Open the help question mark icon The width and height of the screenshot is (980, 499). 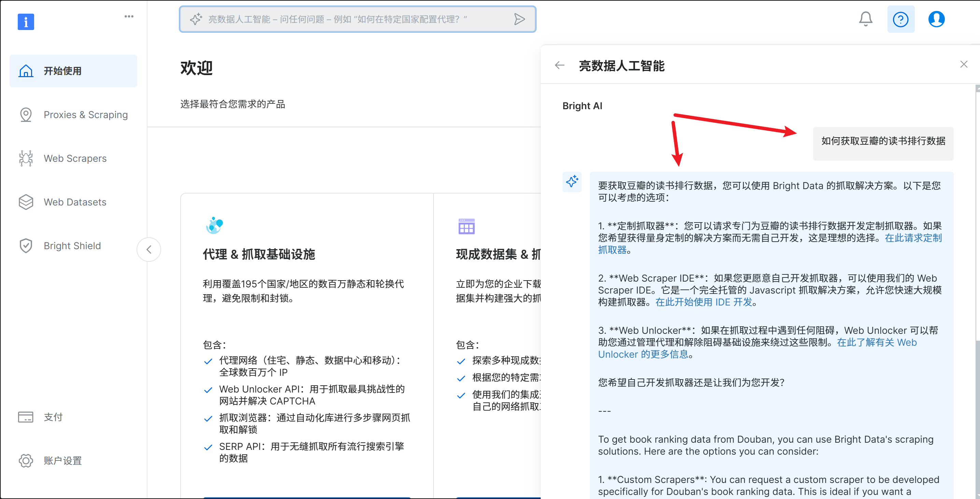(x=900, y=19)
